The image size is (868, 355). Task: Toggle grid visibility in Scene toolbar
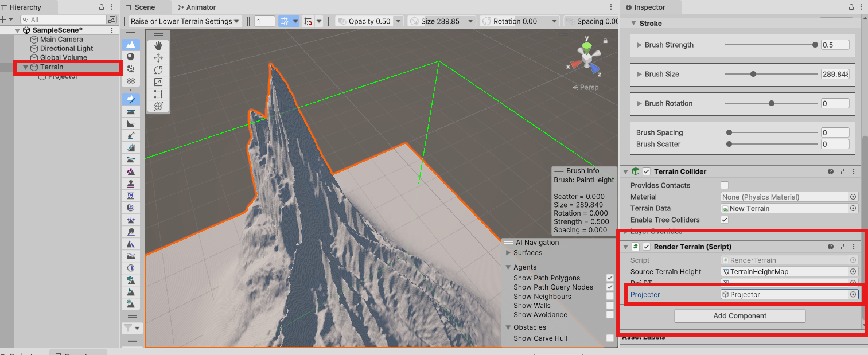[285, 21]
